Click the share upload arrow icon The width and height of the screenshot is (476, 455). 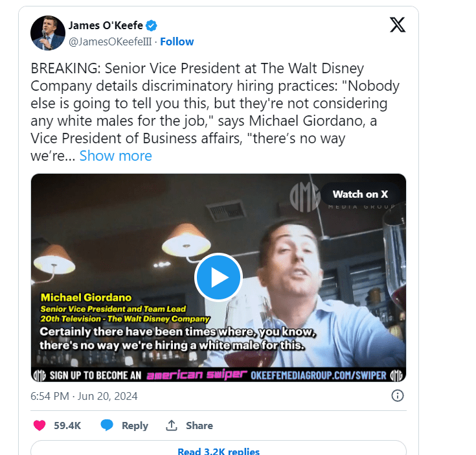tap(172, 425)
